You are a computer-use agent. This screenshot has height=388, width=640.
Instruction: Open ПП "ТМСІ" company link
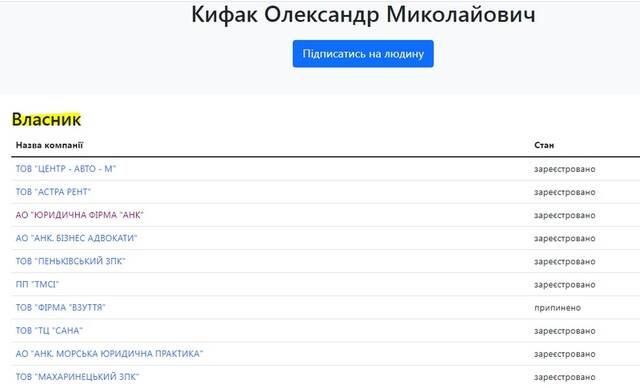[x=37, y=284]
